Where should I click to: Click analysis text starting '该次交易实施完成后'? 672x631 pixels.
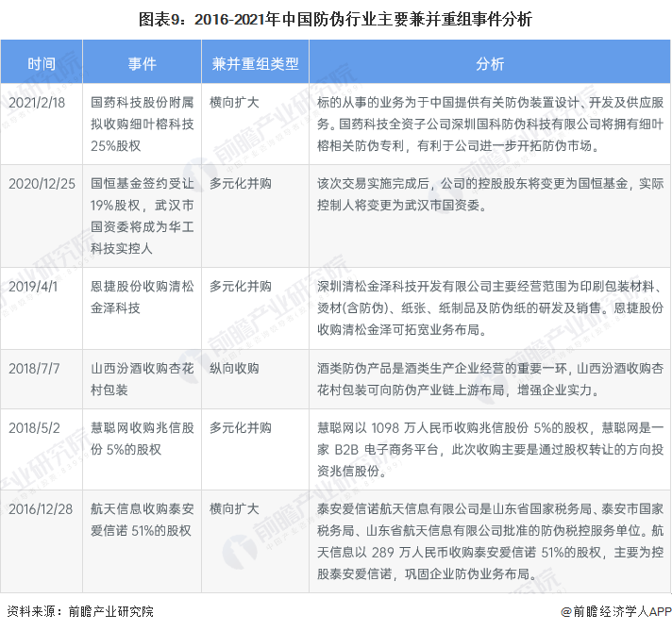pyautogui.click(x=490, y=194)
